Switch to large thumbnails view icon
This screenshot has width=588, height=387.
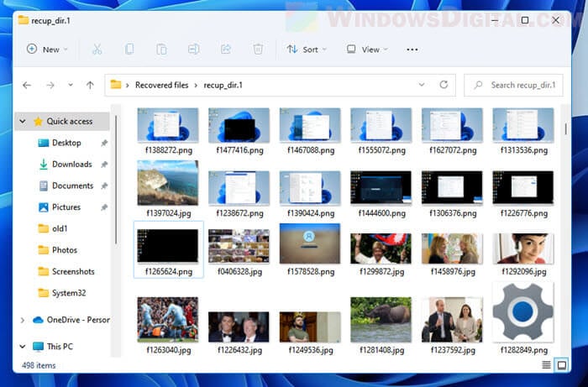(562, 364)
